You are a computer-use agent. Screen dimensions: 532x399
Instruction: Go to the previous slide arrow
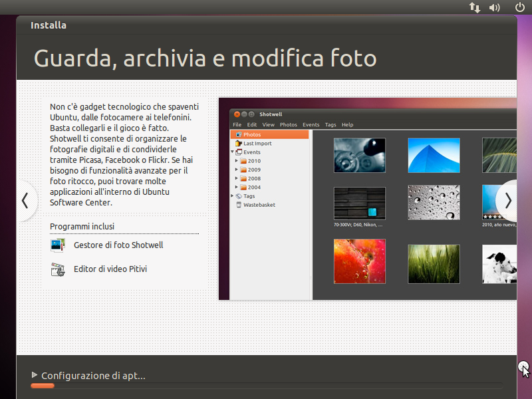tap(25, 201)
